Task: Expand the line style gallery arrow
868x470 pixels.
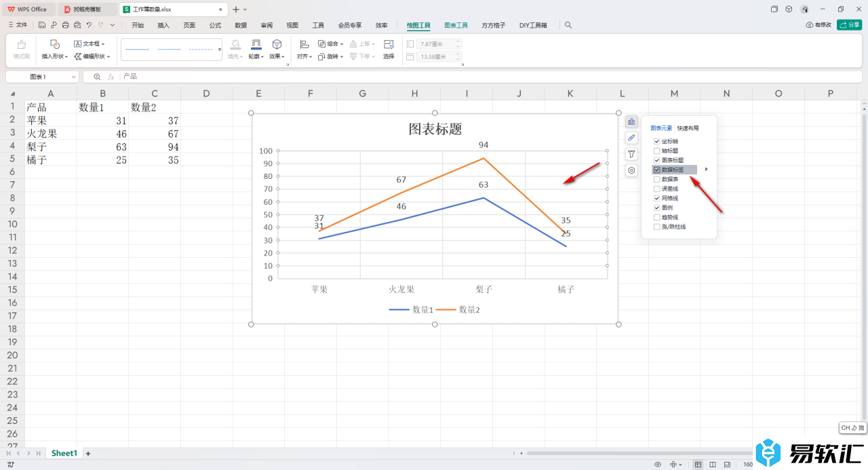Action: click(x=219, y=50)
